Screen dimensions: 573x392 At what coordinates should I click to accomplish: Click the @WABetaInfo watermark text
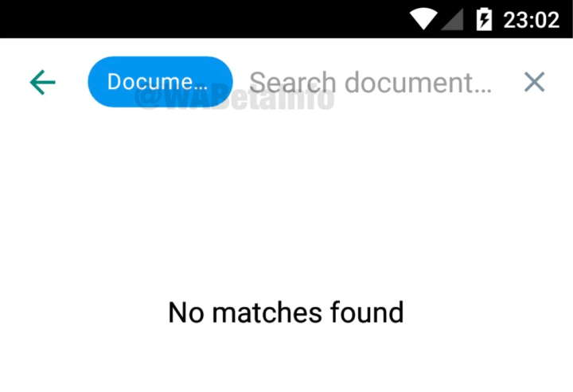tap(235, 99)
